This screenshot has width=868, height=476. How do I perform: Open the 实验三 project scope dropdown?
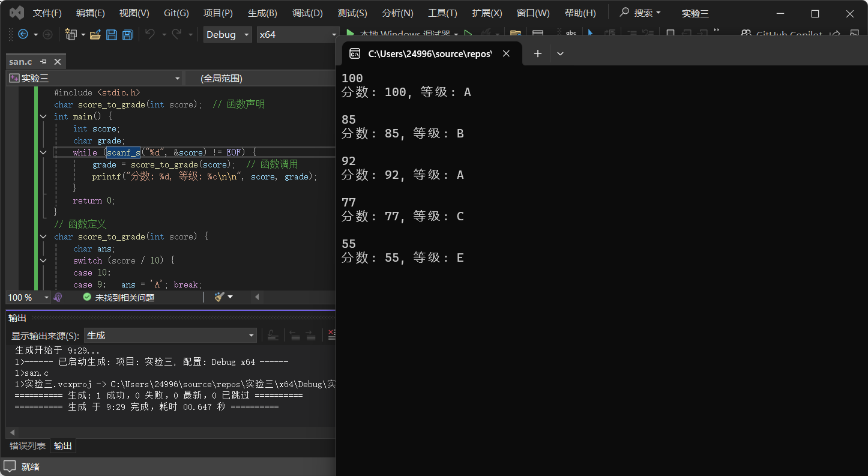(x=94, y=78)
